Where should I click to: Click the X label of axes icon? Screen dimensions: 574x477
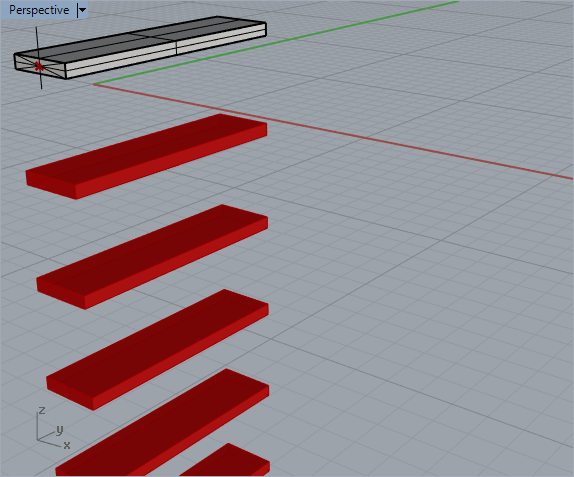click(x=67, y=445)
